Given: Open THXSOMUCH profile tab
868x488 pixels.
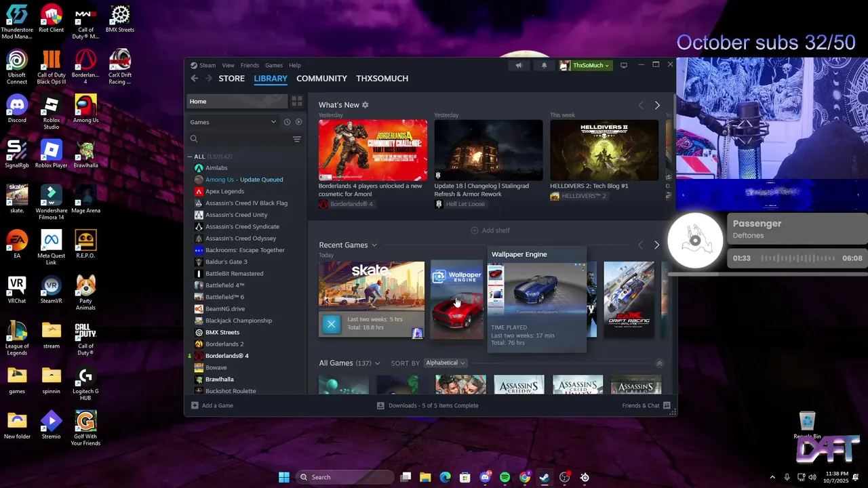Looking at the screenshot, I should [382, 79].
